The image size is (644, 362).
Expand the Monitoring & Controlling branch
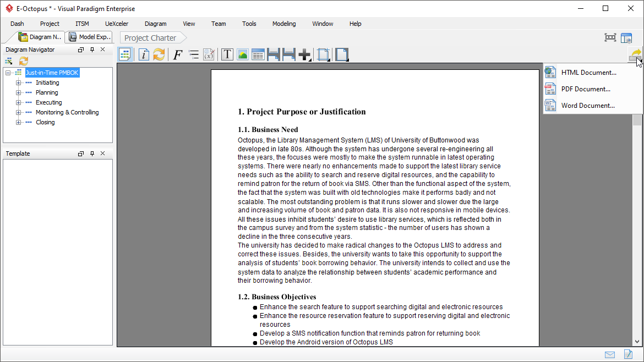[x=18, y=112]
